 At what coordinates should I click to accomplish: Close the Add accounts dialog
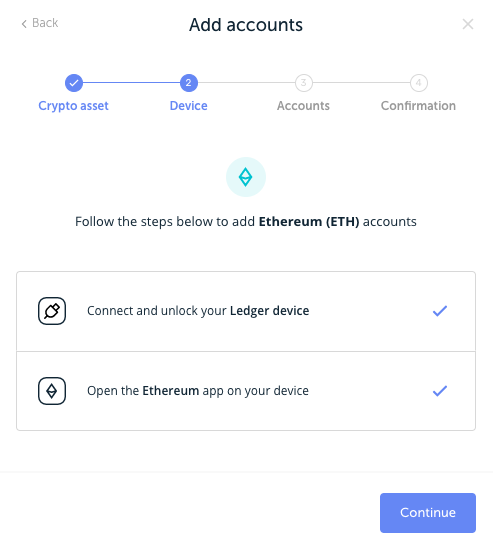[x=468, y=24]
